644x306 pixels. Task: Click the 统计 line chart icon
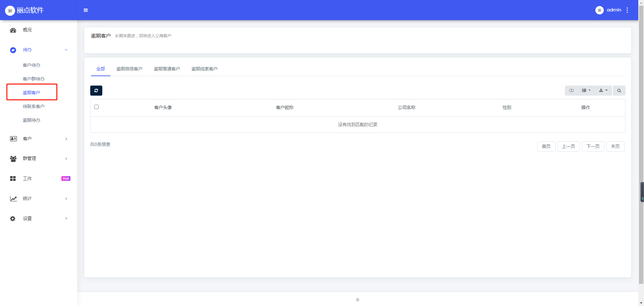point(13,199)
